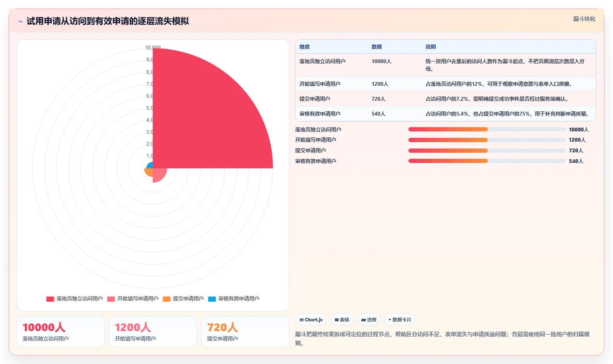Open the 1200人 stat card

(153, 332)
